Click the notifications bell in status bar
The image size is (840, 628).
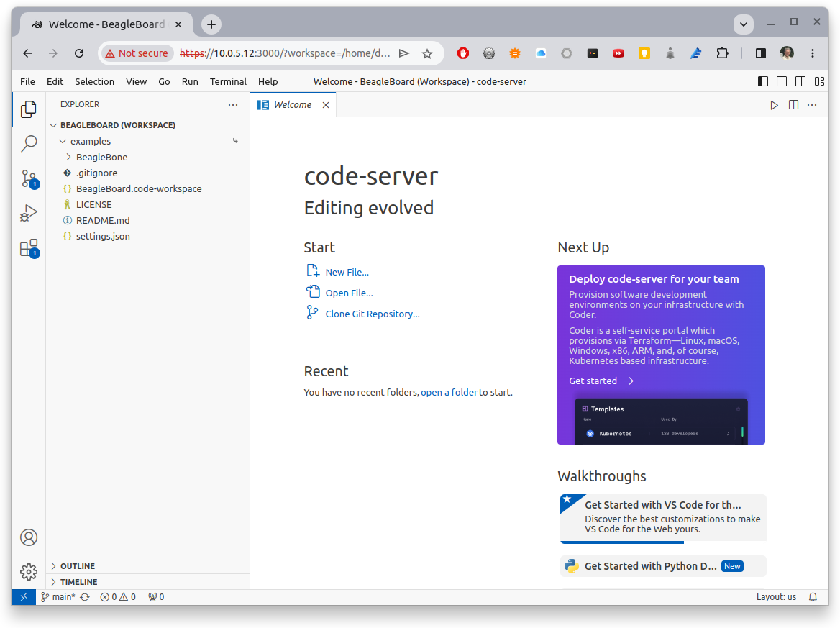tap(813, 597)
